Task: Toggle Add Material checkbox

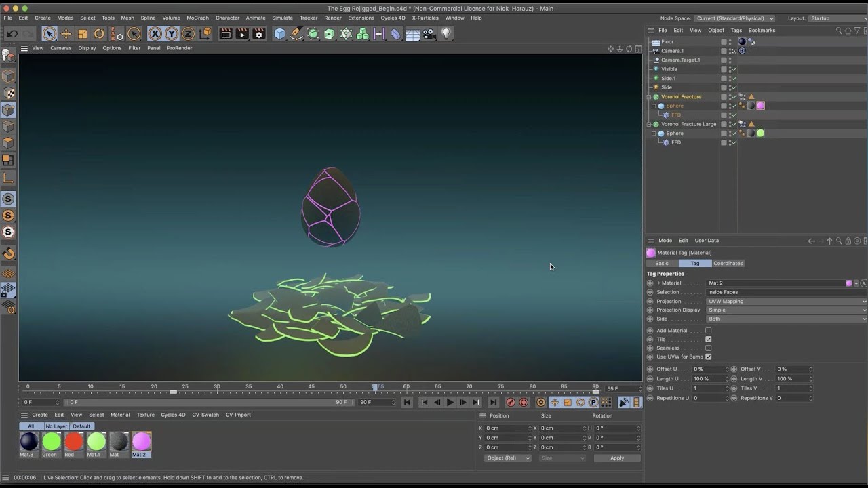Action: point(708,331)
